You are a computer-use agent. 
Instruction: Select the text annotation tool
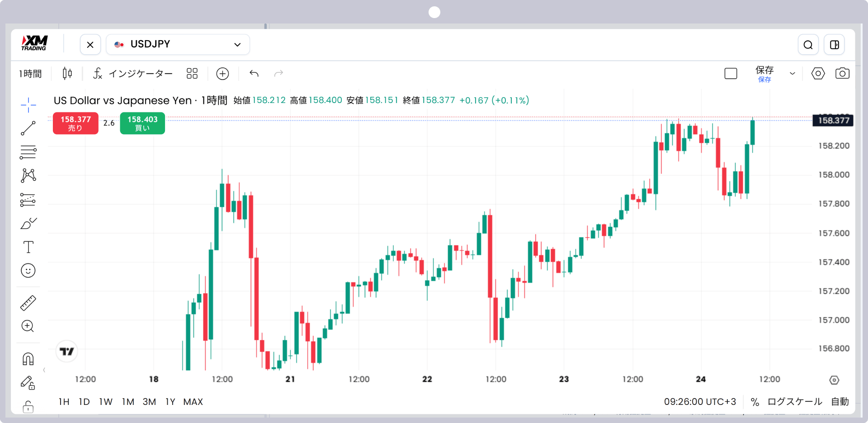[28, 247]
